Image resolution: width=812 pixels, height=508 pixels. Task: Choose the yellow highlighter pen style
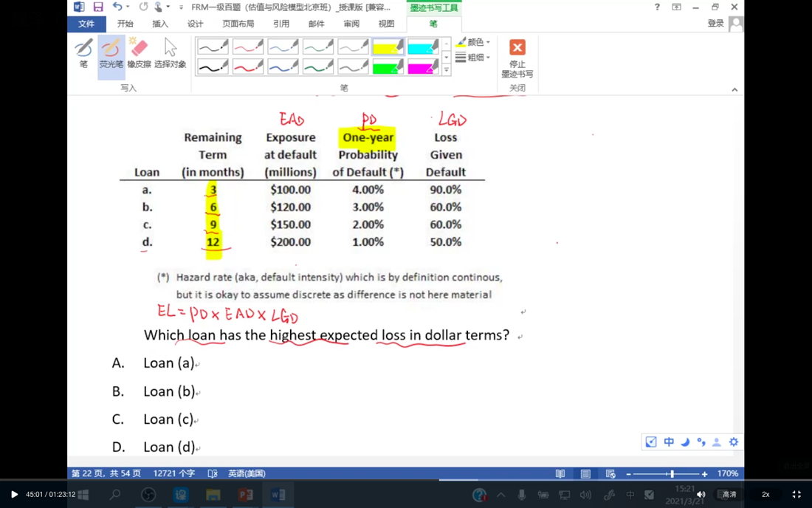(x=388, y=47)
